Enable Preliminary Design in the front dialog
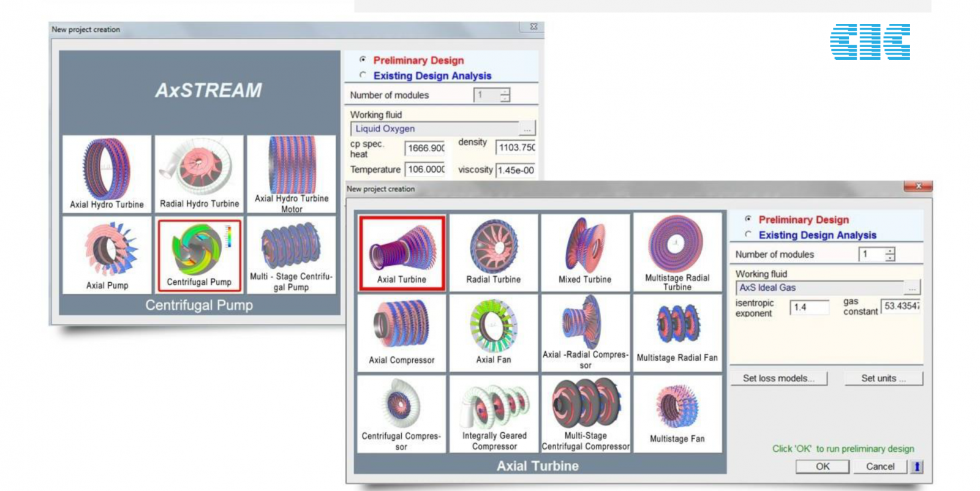 (x=748, y=219)
